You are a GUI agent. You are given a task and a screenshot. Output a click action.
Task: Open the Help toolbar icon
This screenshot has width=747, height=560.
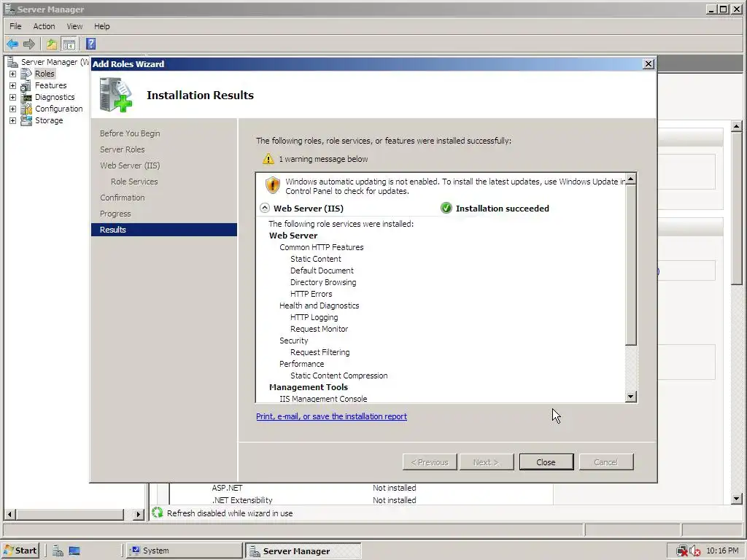click(x=91, y=44)
